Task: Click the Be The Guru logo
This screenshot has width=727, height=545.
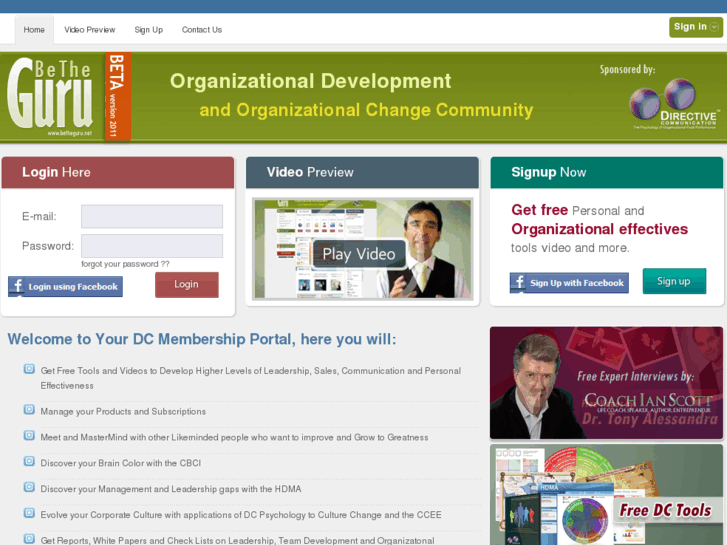Action: pyautogui.click(x=50, y=96)
